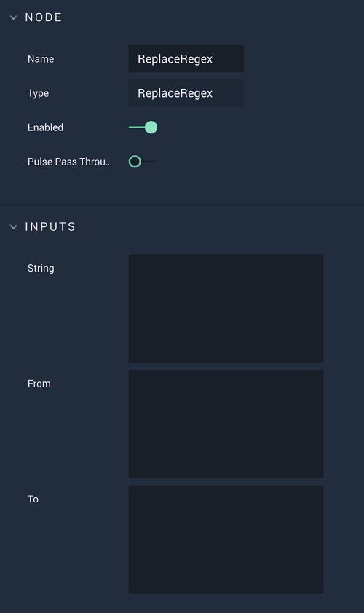Viewport: 364px width, 613px height.
Task: Focus the String input text area
Action: point(226,309)
